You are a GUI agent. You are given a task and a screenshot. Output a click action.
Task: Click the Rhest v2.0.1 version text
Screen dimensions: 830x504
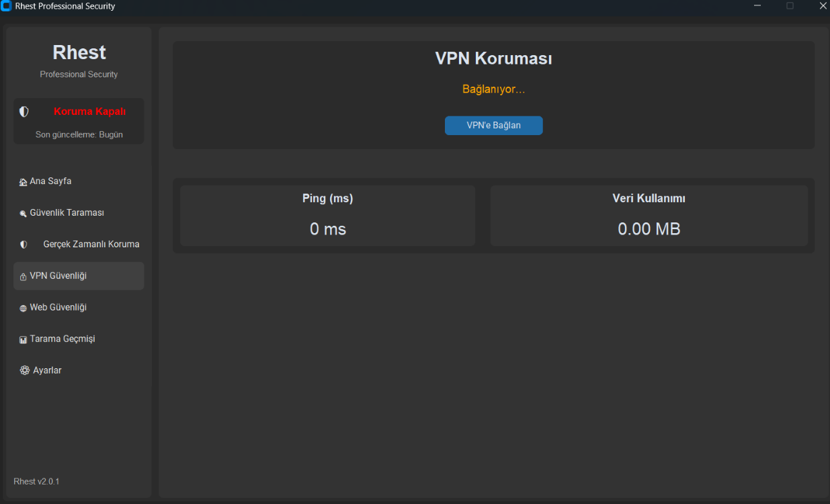[x=36, y=482]
